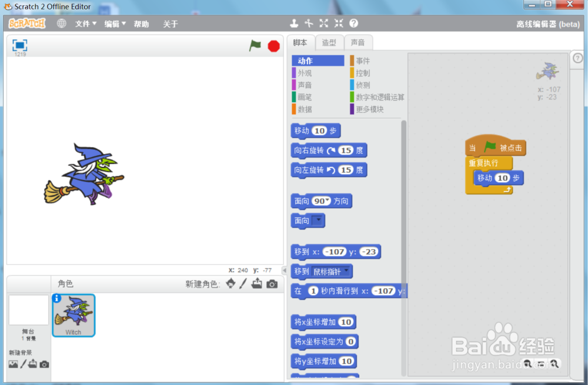The width and height of the screenshot is (588, 385).
Task: Click degrees field in 向右旋转 block
Action: 346,150
